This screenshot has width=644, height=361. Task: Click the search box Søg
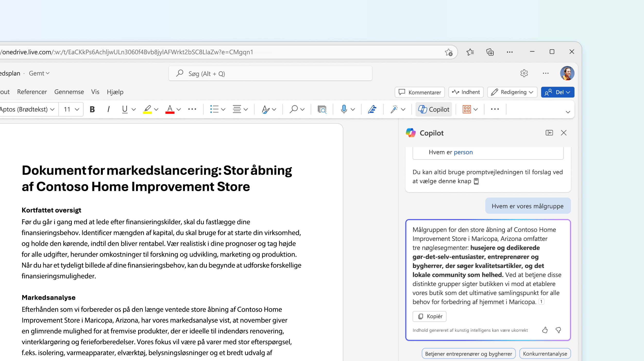(x=270, y=73)
